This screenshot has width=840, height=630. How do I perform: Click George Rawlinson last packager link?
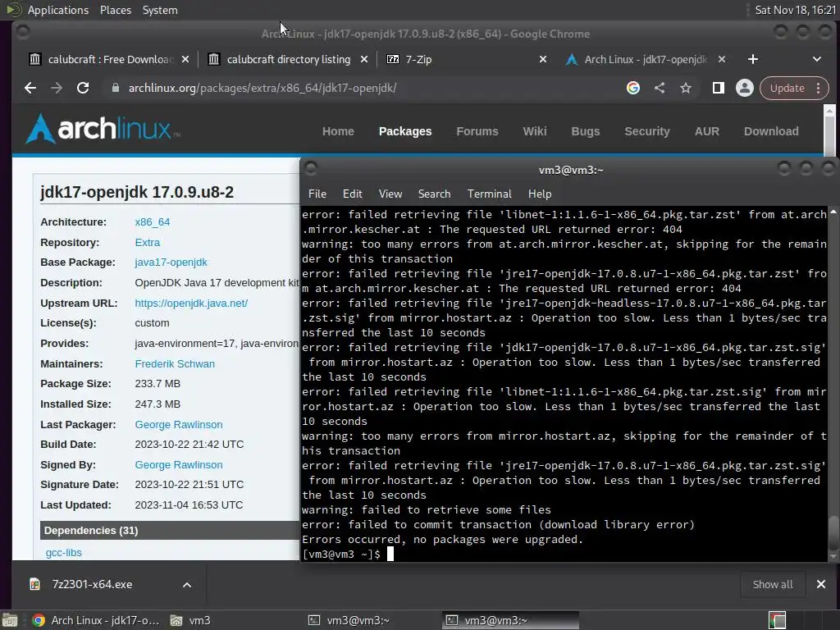pos(178,425)
